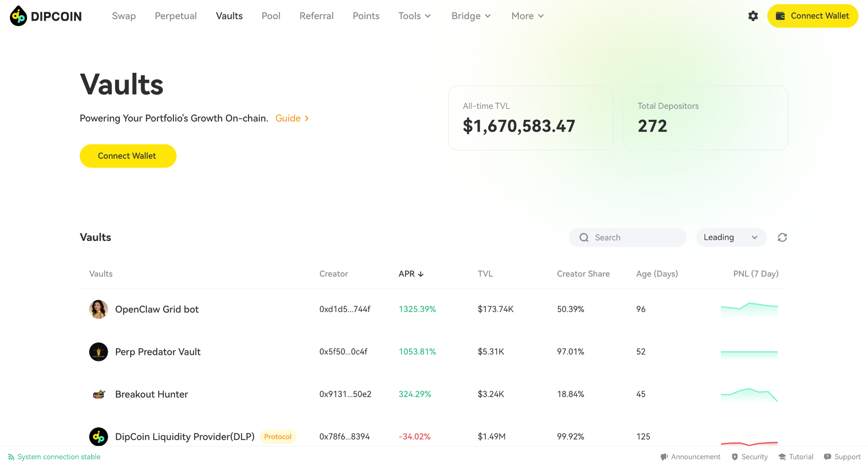This screenshot has width=868, height=467.
Task: Click the OpenClaw Grid bot avatar
Action: [98, 309]
